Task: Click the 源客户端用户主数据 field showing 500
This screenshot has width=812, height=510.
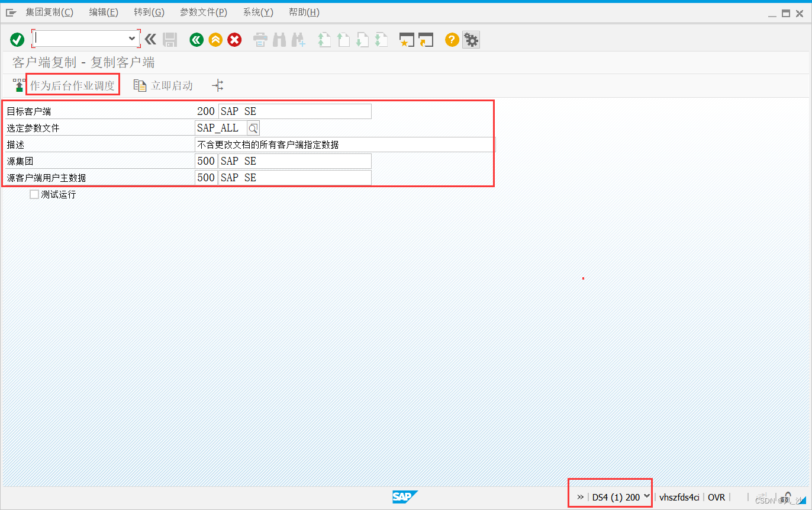Action: tap(206, 178)
